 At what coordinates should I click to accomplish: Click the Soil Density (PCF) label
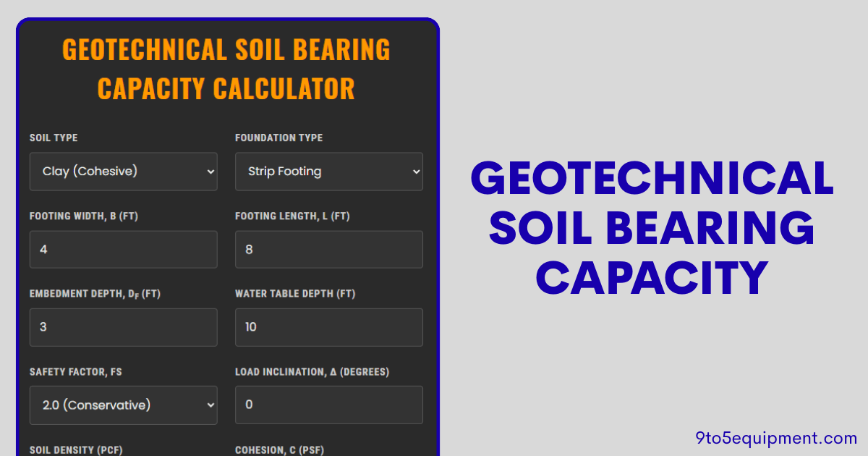pyautogui.click(x=75, y=449)
